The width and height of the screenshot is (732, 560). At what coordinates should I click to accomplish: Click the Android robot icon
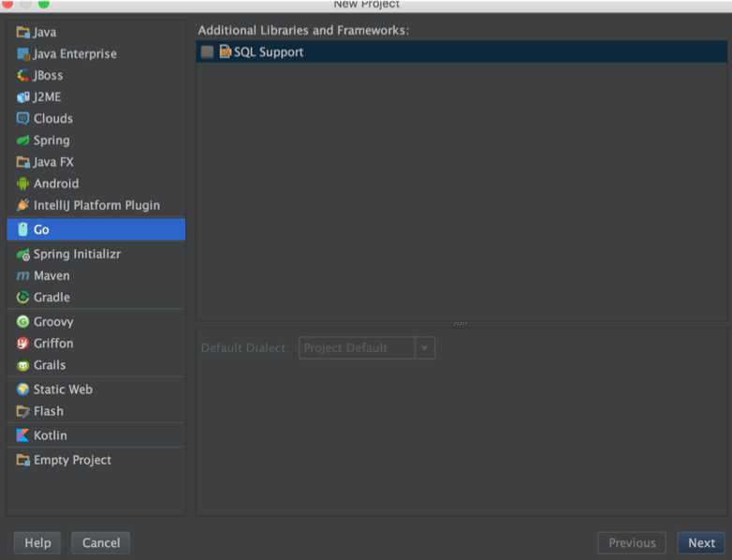pyautogui.click(x=22, y=184)
